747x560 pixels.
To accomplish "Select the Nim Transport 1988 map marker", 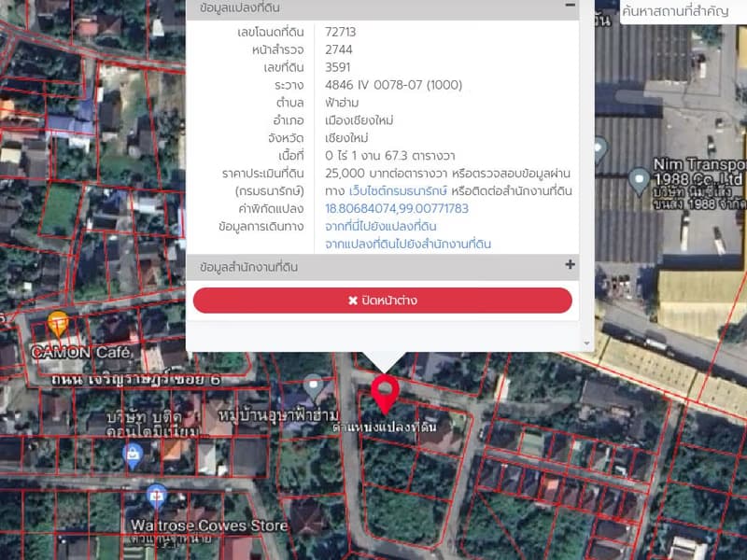I will [x=639, y=181].
